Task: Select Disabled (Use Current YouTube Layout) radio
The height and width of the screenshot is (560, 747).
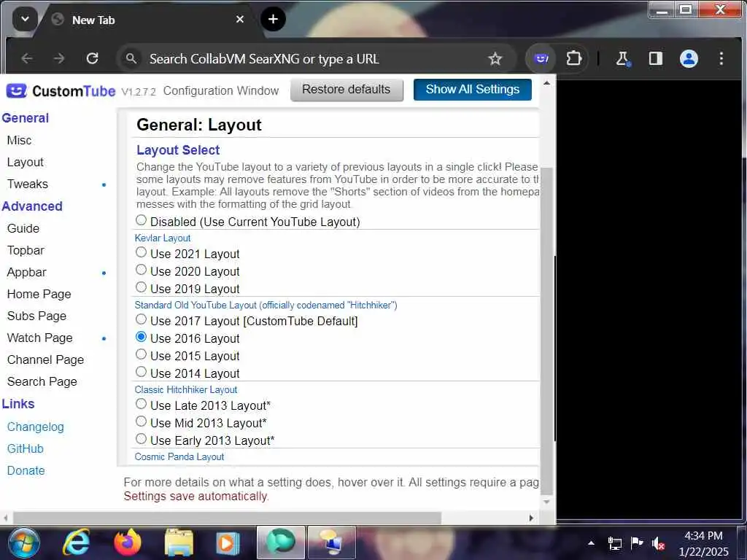Action: point(141,220)
